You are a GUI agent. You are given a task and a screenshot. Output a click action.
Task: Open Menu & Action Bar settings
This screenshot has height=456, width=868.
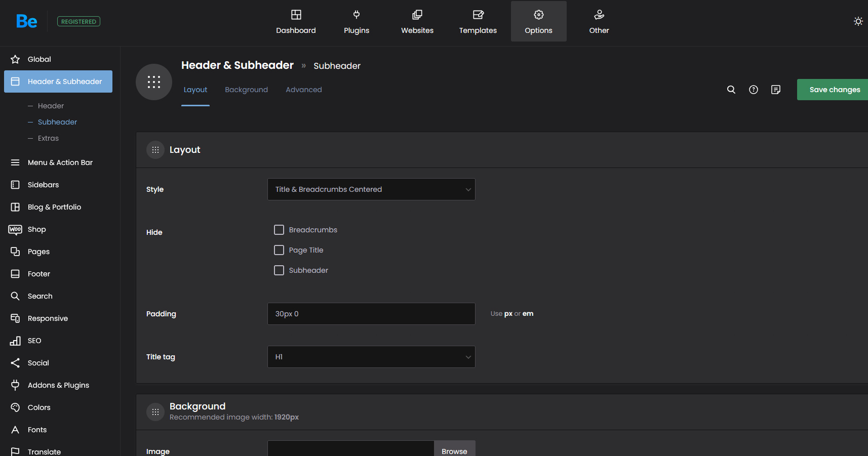58,162
